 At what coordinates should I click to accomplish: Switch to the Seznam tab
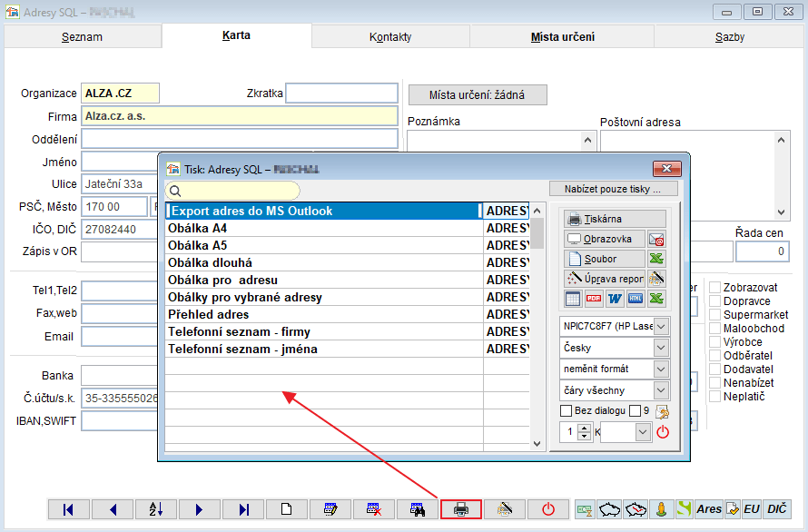click(x=83, y=37)
